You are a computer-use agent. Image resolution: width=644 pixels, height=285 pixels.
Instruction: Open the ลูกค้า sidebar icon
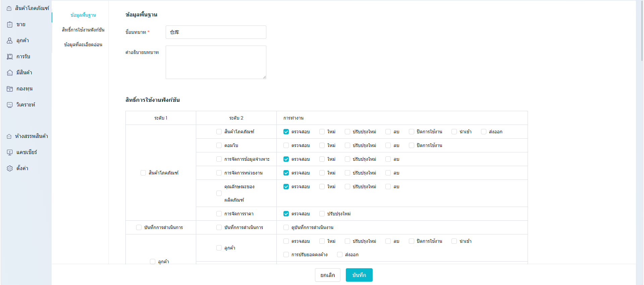(x=10, y=41)
